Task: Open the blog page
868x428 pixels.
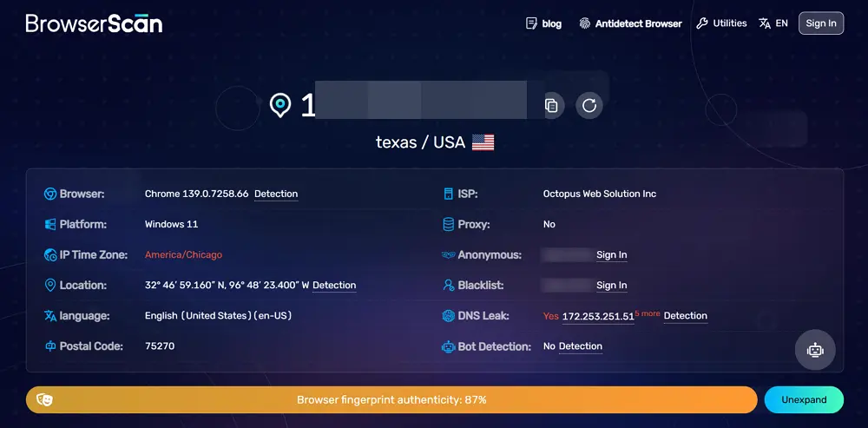Action: click(x=544, y=23)
